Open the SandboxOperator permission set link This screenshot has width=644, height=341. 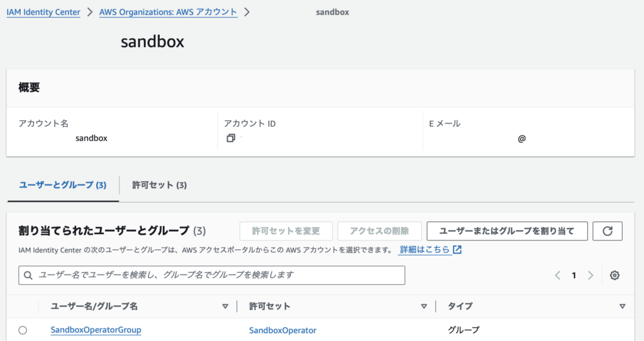282,330
